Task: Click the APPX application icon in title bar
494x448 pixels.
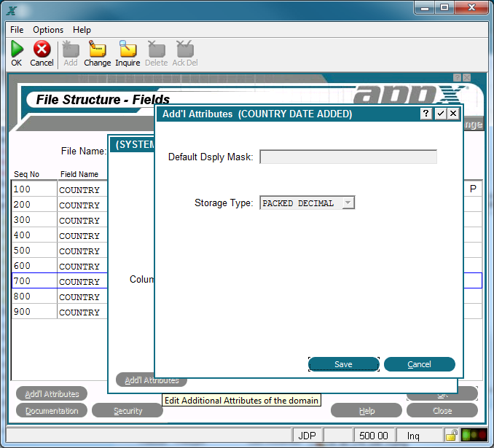Action: point(12,10)
